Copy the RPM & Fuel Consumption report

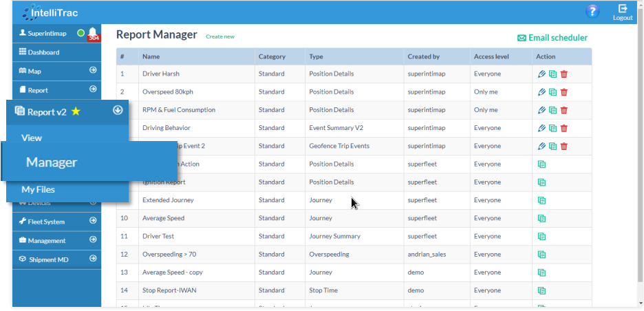[x=552, y=110]
